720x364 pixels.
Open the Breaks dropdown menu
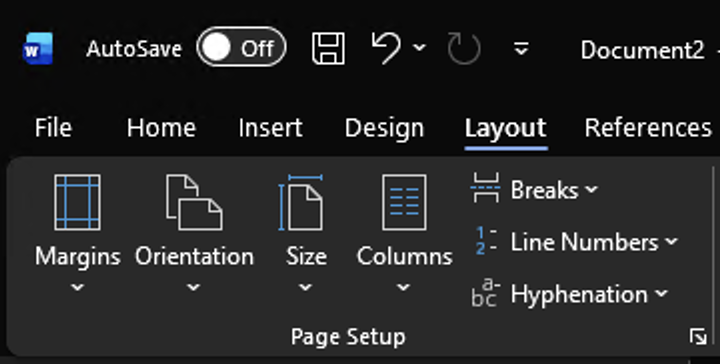click(592, 189)
